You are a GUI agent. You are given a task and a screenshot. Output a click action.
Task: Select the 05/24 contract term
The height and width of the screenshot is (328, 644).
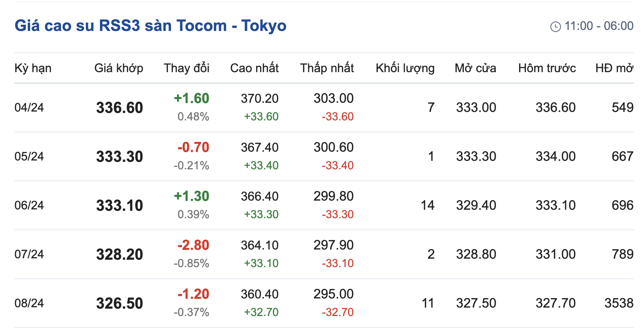click(29, 156)
